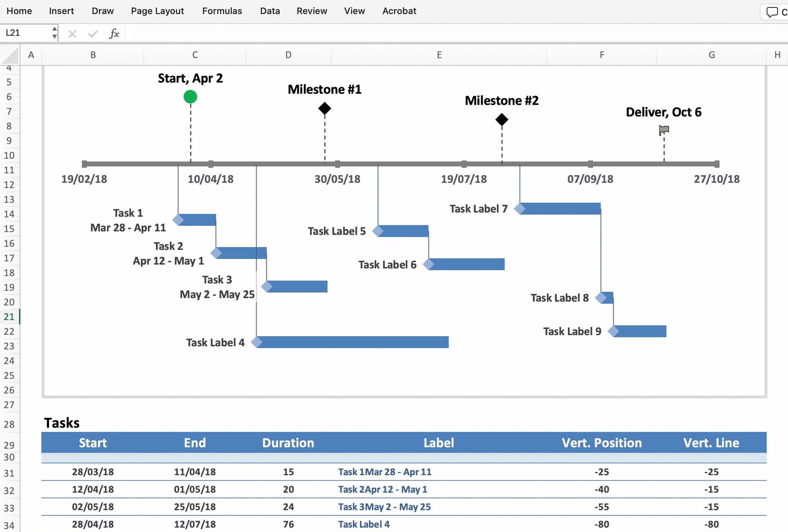Select the row 21 header

click(9, 317)
